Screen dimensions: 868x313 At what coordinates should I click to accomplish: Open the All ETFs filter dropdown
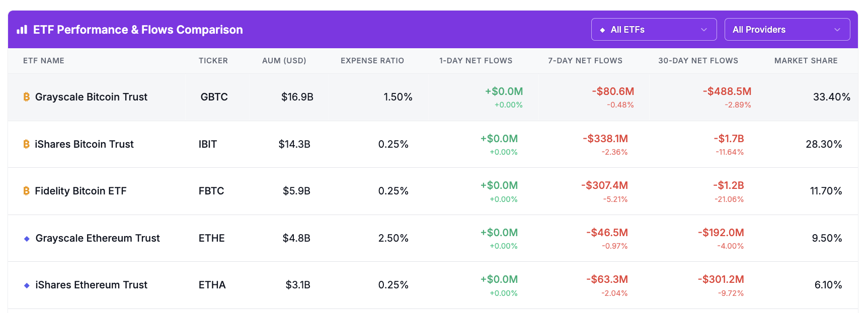click(x=653, y=30)
